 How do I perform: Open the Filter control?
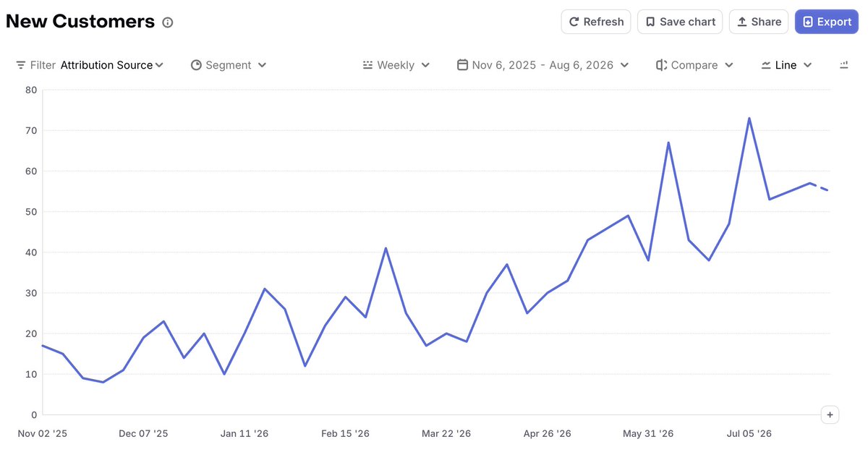(x=35, y=65)
